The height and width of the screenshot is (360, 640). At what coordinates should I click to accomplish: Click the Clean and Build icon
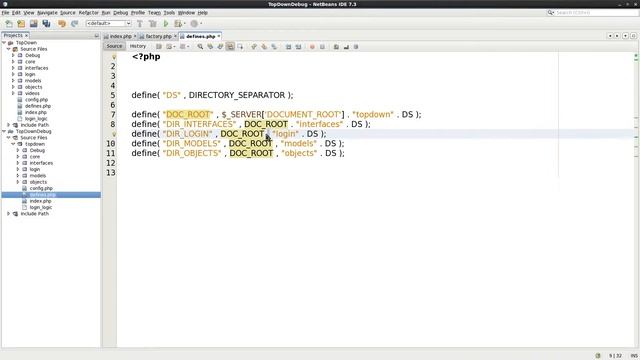[x=153, y=24]
